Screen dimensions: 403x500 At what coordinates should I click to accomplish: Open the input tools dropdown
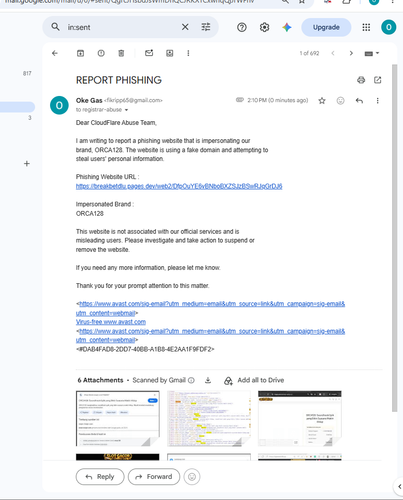click(372, 53)
